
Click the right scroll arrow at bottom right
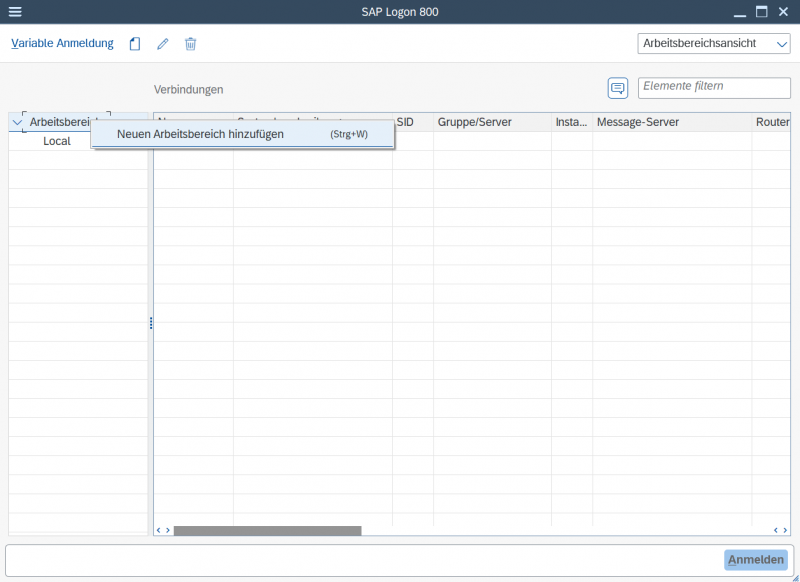pos(785,530)
